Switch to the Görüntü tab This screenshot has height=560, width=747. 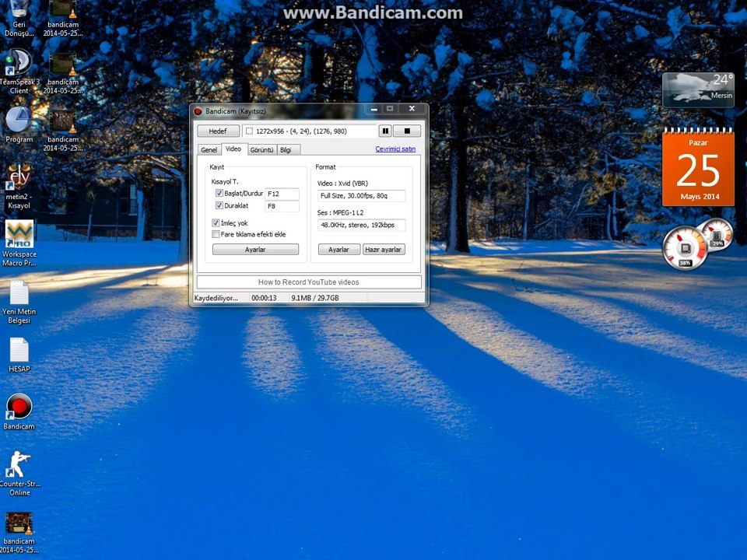click(x=261, y=150)
